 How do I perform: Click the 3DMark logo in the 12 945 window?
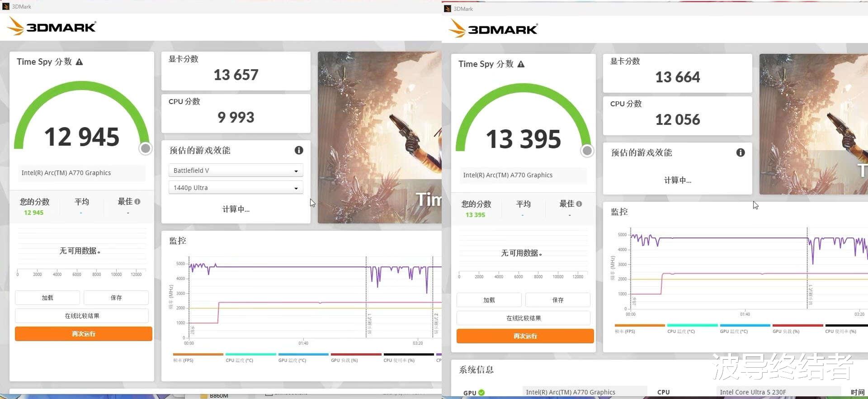52,27
